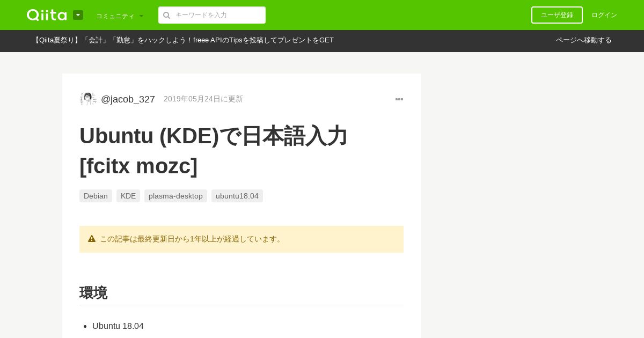644x338 pixels.
Task: Select the Debian tag
Action: coord(96,196)
